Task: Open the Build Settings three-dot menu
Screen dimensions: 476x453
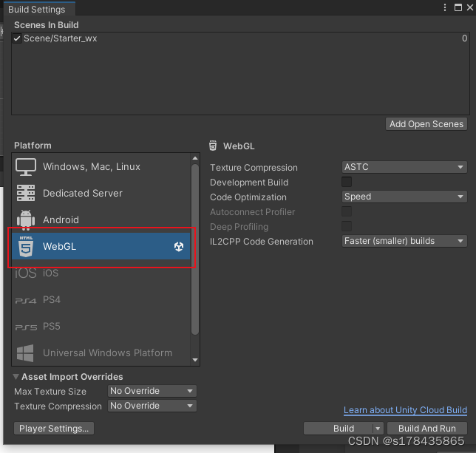Action: pos(445,7)
